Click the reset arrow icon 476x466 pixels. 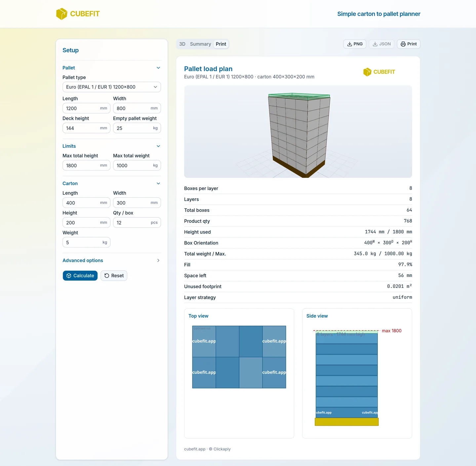point(107,276)
